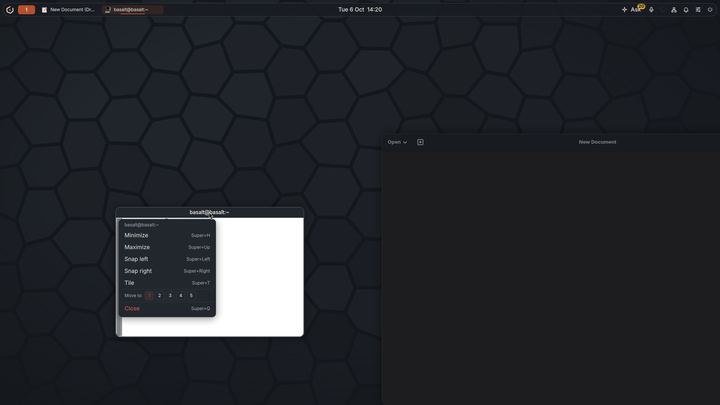Switch to the New Document taskbar entry
Image resolution: width=720 pixels, height=405 pixels.
click(x=68, y=10)
